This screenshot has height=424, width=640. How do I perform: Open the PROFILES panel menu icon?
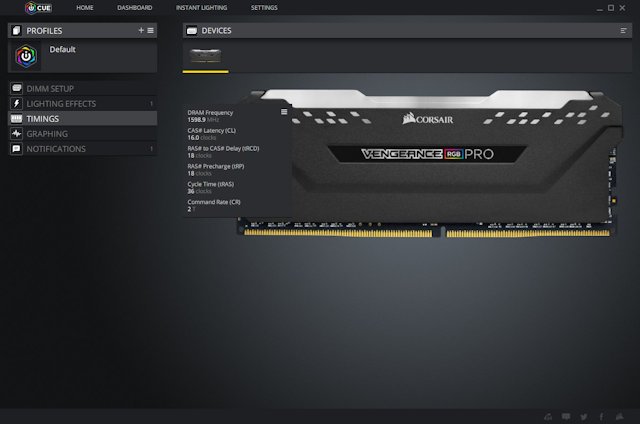pos(151,30)
